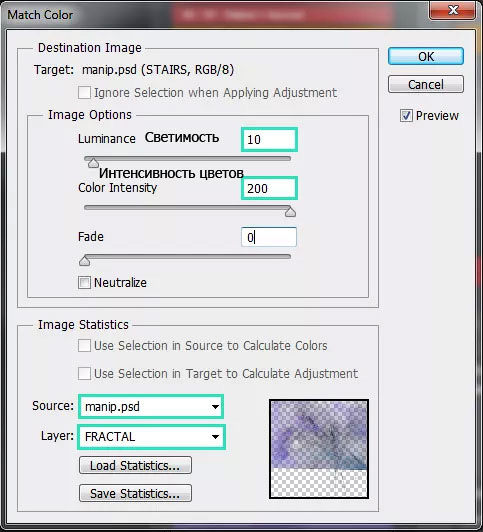Open the Layer dropdown showing FRACTAL
483x532 pixels.
[x=152, y=437]
